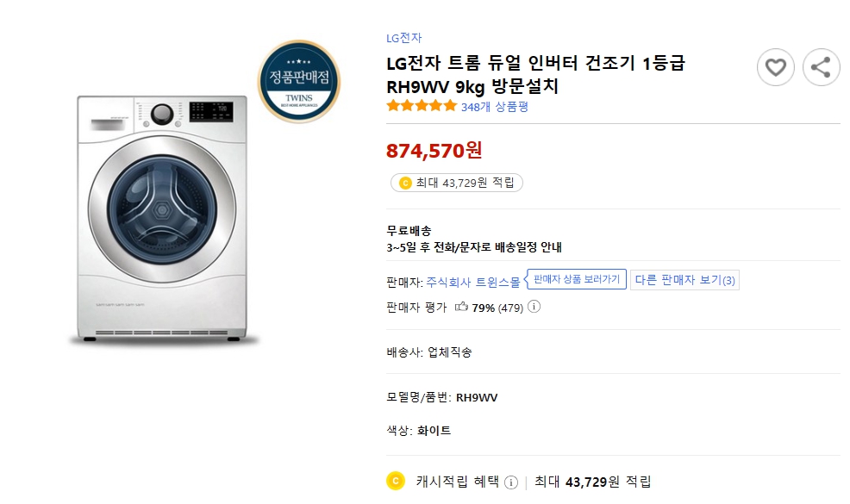Open the 348개 상품평 reviews link

click(x=495, y=107)
